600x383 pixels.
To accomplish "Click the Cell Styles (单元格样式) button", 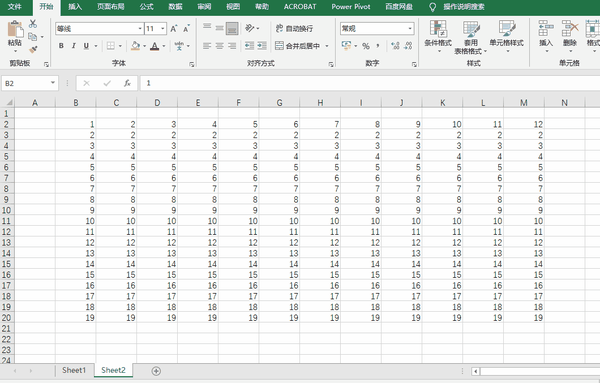I will coord(506,34).
